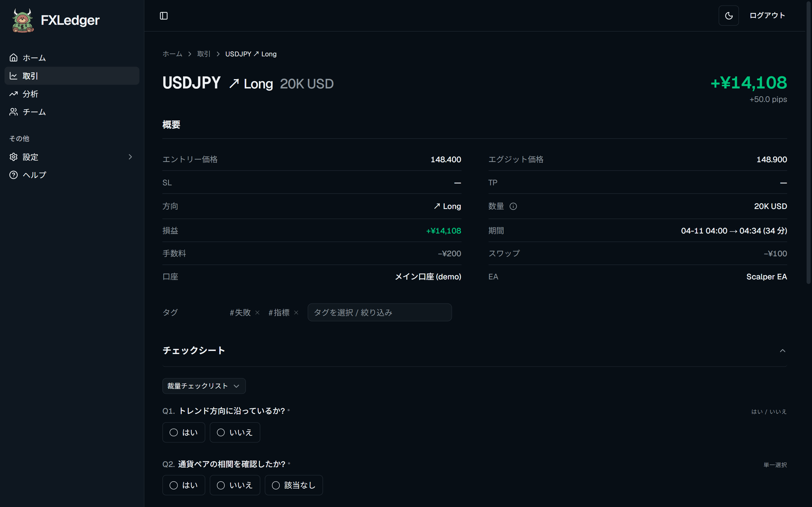Click the ログアウト button
Image resolution: width=812 pixels, height=507 pixels.
point(767,15)
